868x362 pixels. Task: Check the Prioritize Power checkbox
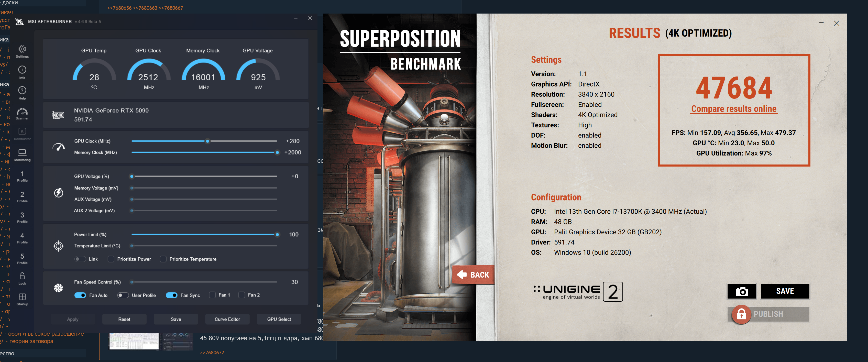click(111, 259)
